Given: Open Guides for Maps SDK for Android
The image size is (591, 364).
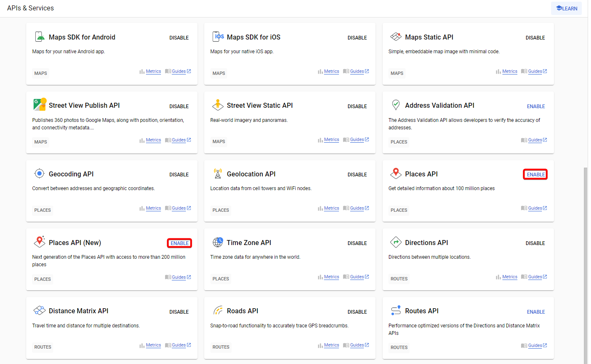Looking at the screenshot, I should [x=178, y=72].
